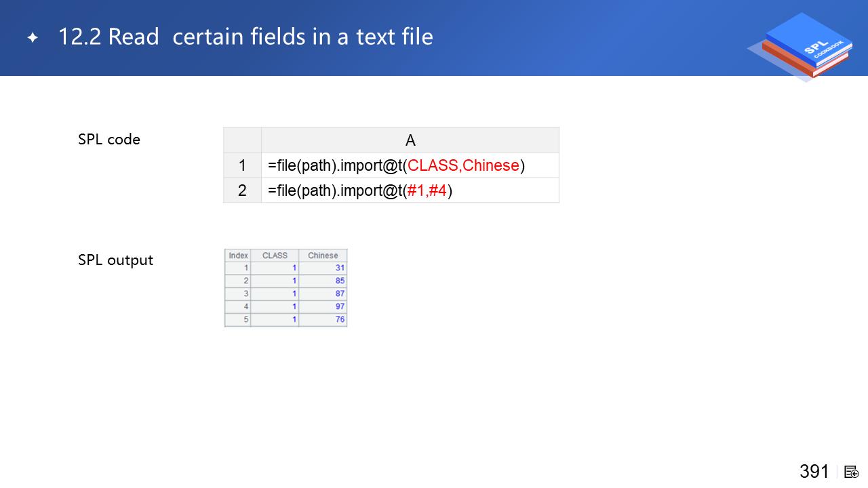Screen dimensions: 868x488
Task: Click index 3 in output table
Action: point(246,294)
